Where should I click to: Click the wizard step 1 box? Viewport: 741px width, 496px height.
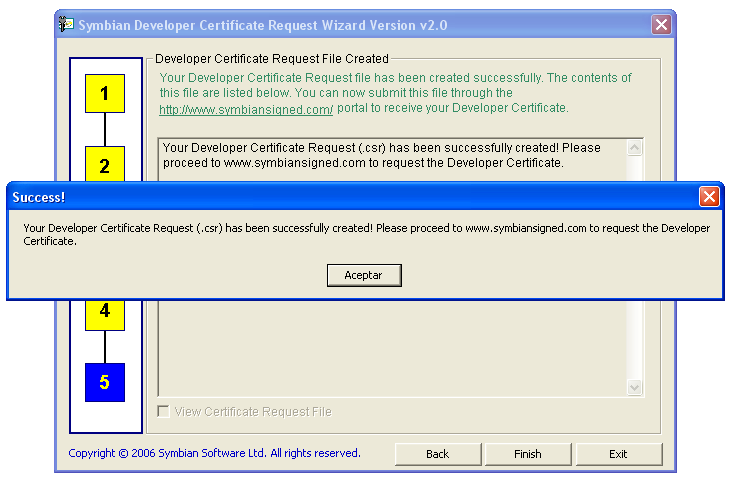pyautogui.click(x=105, y=94)
